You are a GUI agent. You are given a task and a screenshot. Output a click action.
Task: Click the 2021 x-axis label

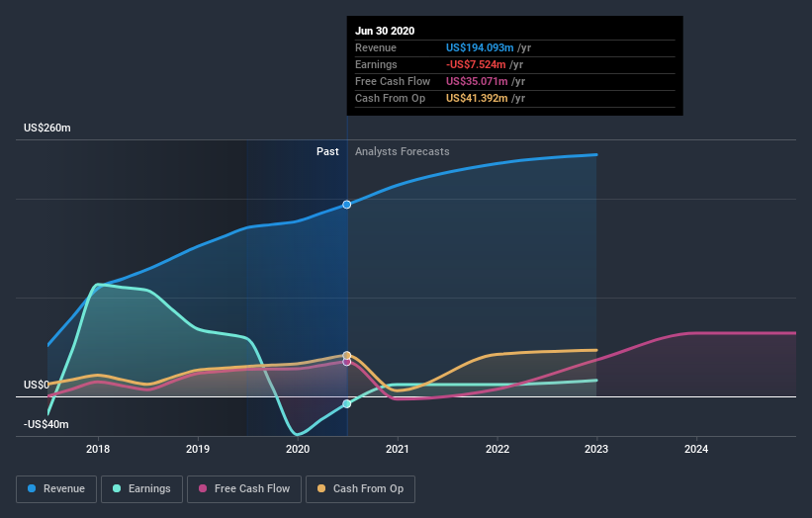click(x=398, y=449)
